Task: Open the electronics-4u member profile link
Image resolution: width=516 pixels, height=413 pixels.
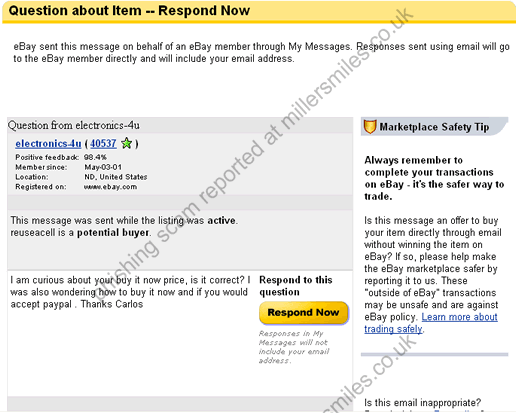Action: click(48, 144)
